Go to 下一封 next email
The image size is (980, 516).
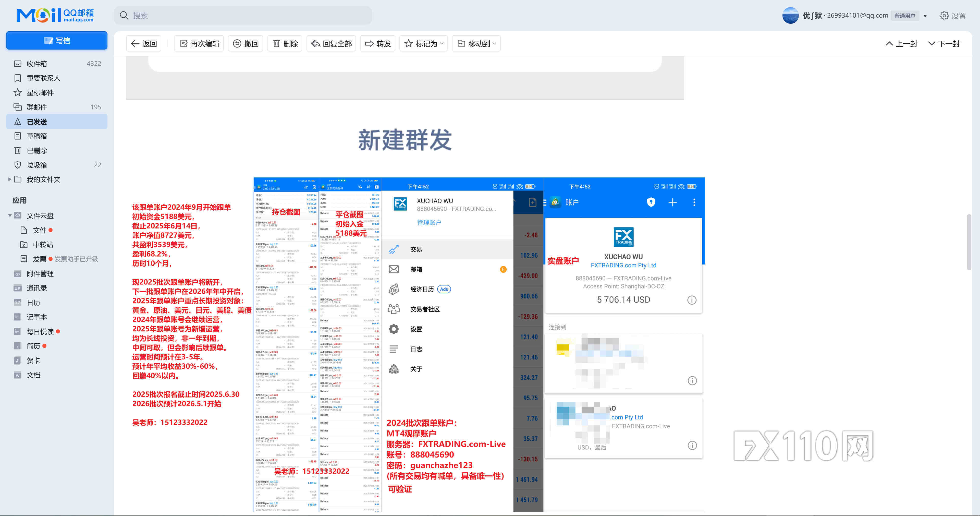944,44
